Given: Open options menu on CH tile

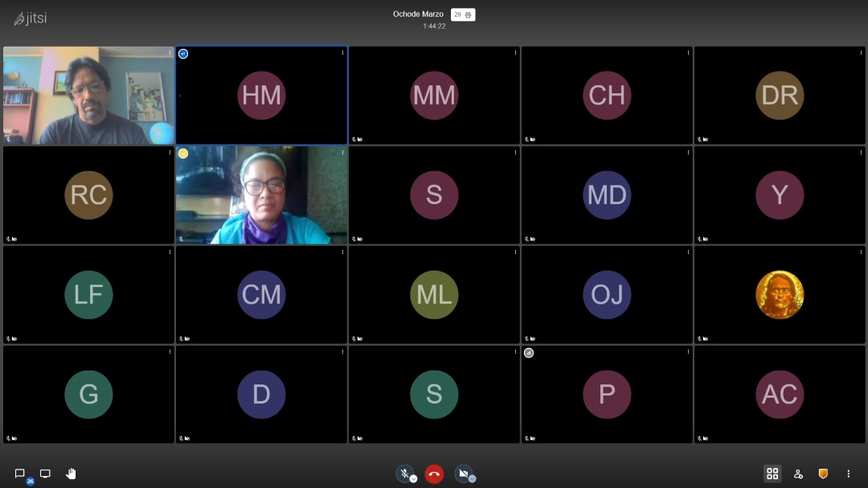Looking at the screenshot, I should click(x=688, y=53).
